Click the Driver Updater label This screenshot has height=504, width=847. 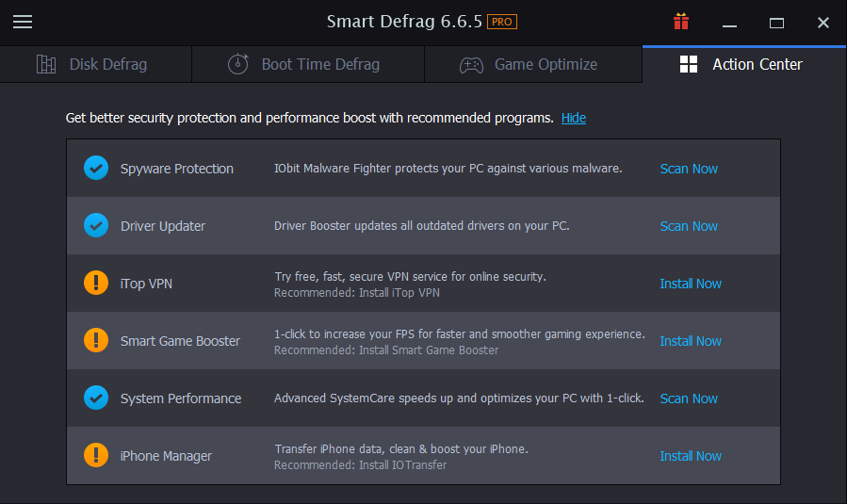coord(163,226)
